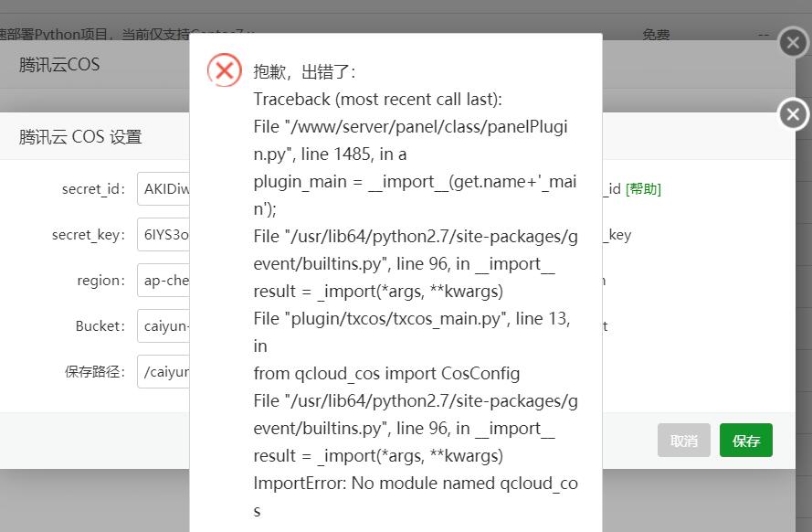The height and width of the screenshot is (532, 812).
Task: Click the 'plugin/txcos/txcos_main.py' line 13 text
Action: pos(412,319)
